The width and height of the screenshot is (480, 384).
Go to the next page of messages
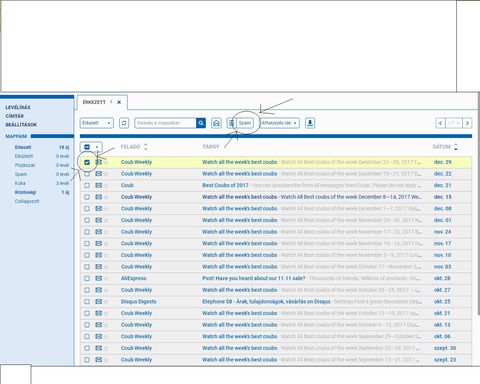click(x=467, y=123)
